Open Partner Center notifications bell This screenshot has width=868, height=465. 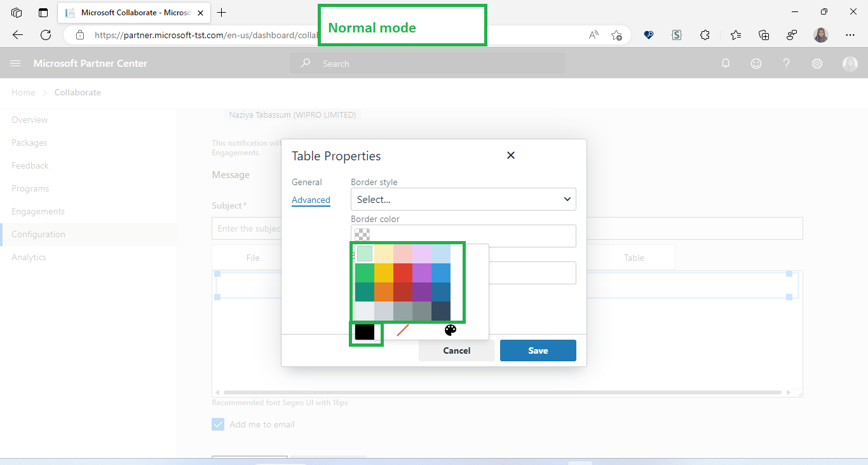pos(726,63)
